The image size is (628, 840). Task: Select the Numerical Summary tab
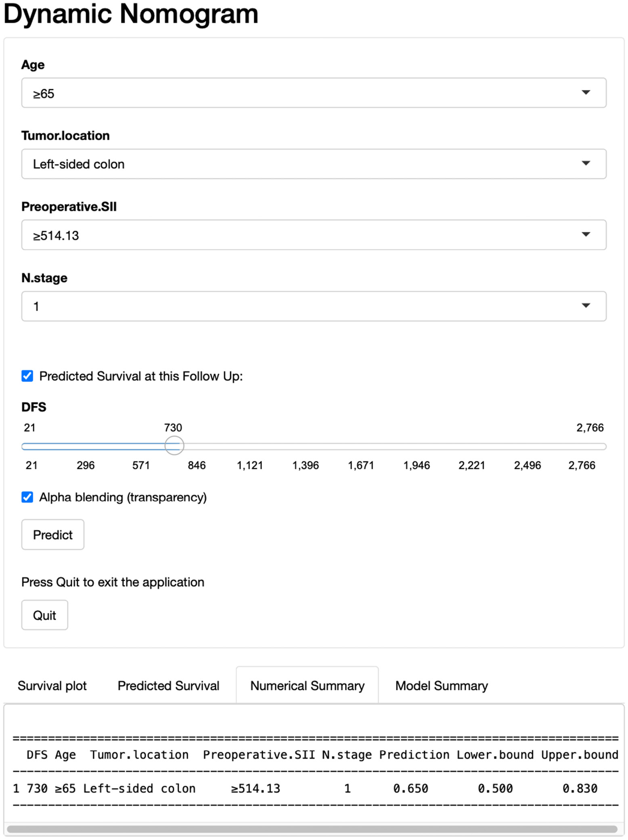point(307,685)
